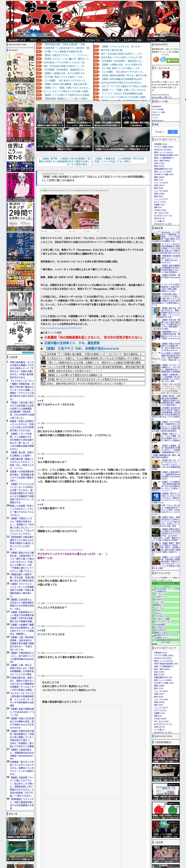Click the おーるじゃんる site logo banner
This screenshot has width=186, height=868.
point(93,19)
